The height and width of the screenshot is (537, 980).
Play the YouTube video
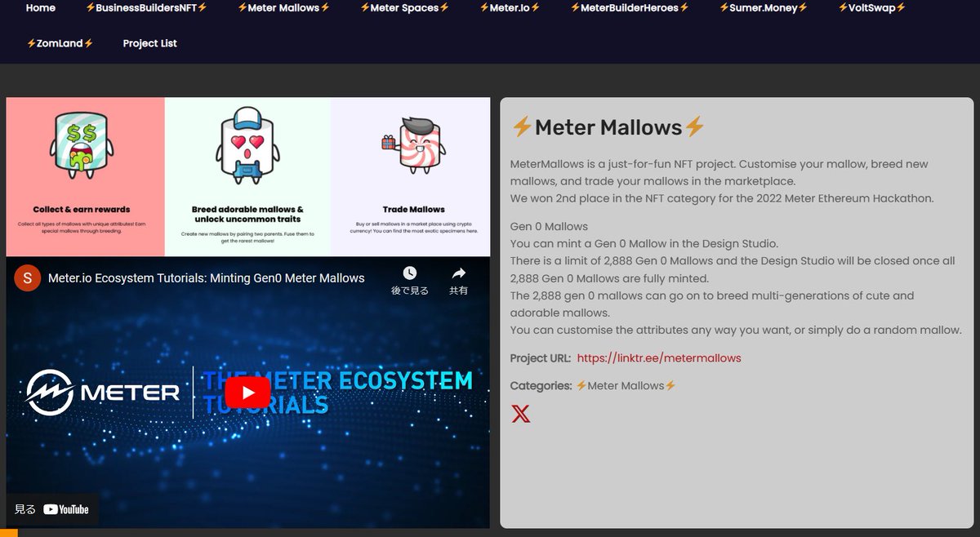coord(247,392)
